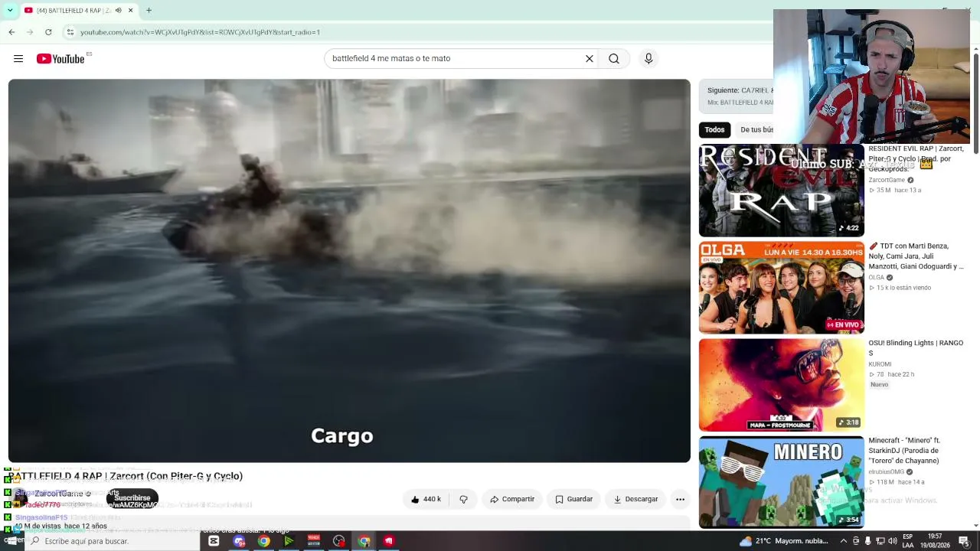Open the green play-arrow taskbar app

[289, 541]
